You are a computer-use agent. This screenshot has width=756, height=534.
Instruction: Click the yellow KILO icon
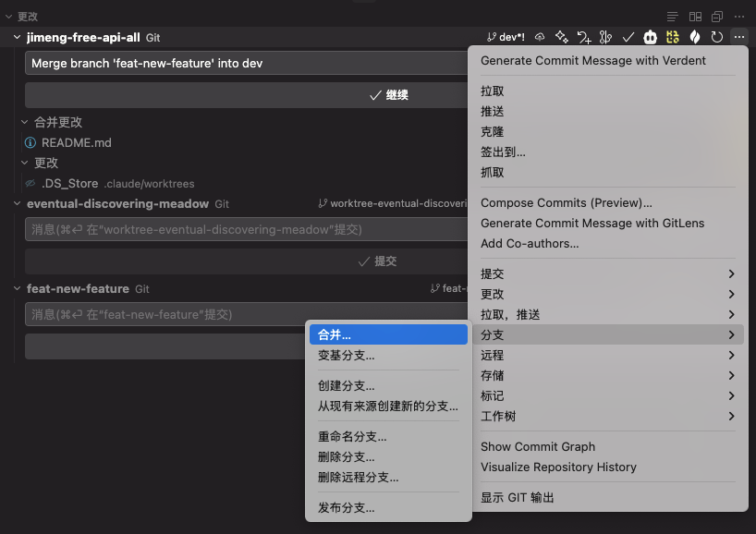672,37
